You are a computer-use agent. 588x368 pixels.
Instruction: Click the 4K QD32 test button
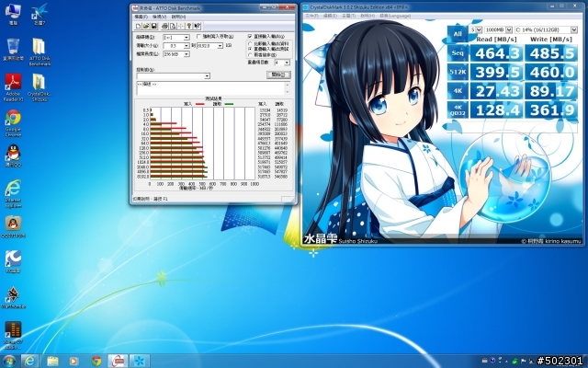click(458, 110)
